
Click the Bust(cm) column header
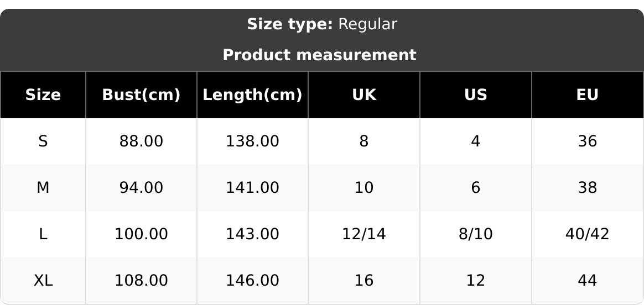[x=141, y=95]
